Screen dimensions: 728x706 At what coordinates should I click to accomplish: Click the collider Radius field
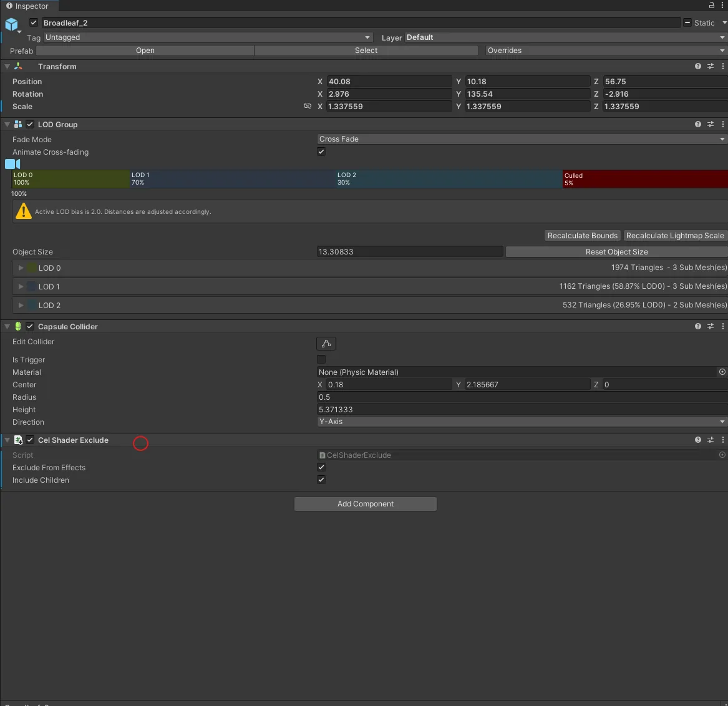[522, 397]
